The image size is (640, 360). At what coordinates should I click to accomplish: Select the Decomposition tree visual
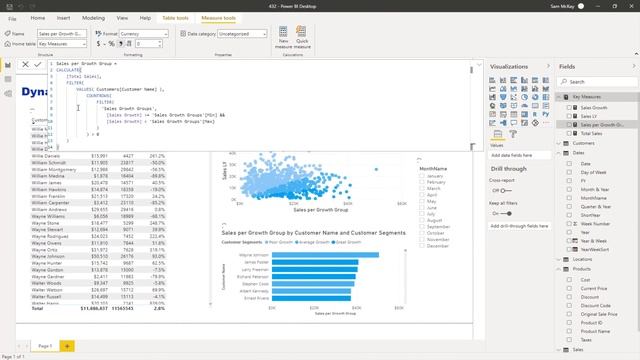pyautogui.click(x=503, y=123)
